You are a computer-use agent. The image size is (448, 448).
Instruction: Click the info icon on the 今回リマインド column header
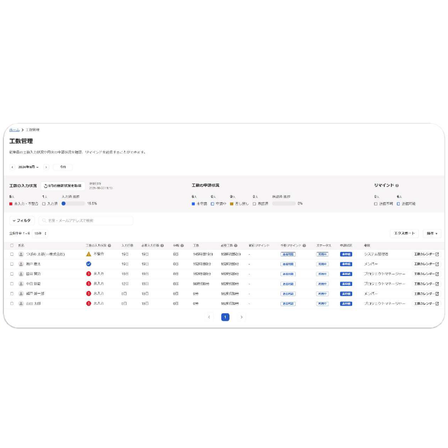tap(304, 246)
